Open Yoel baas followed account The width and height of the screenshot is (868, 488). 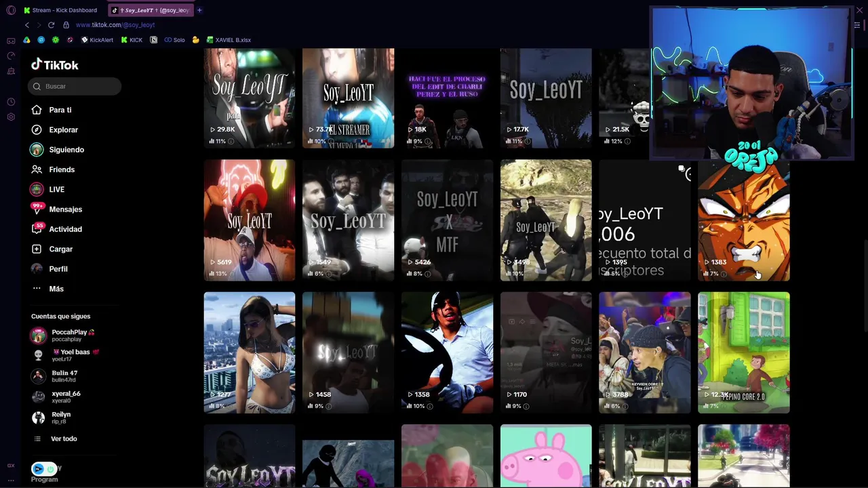(x=65, y=355)
